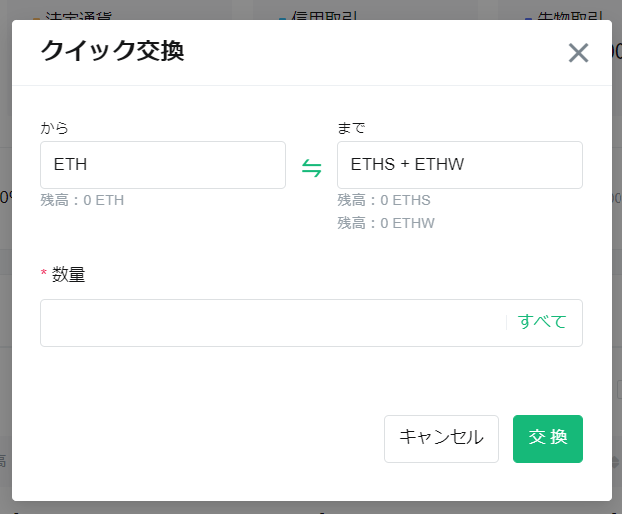Click the orange marker beside 法定通貨
The height and width of the screenshot is (514, 622).
click(36, 16)
